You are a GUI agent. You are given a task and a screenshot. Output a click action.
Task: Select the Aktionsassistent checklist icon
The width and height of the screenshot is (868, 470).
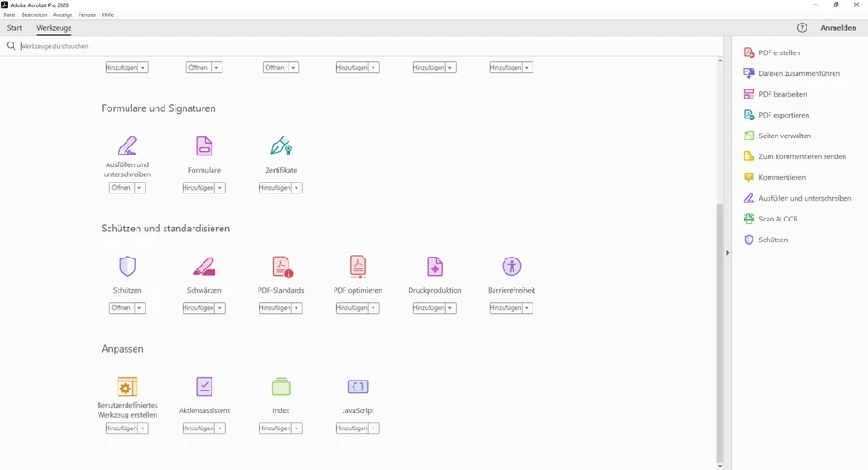[204, 387]
